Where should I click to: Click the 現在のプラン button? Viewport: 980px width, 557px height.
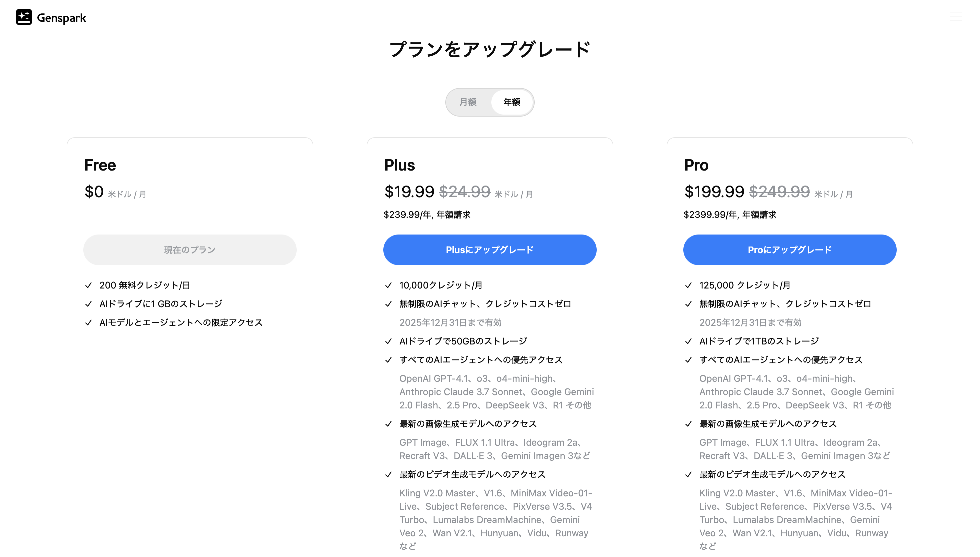[190, 250]
